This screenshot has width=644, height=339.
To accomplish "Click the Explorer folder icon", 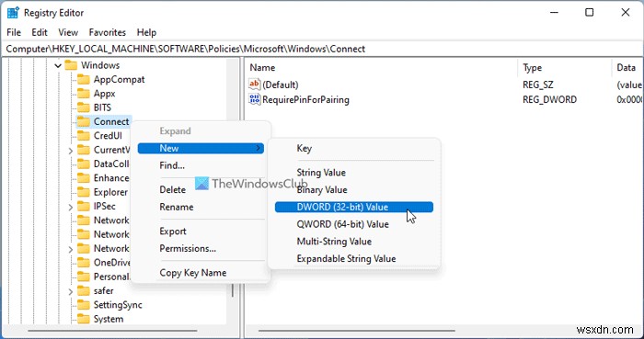I will 84,192.
